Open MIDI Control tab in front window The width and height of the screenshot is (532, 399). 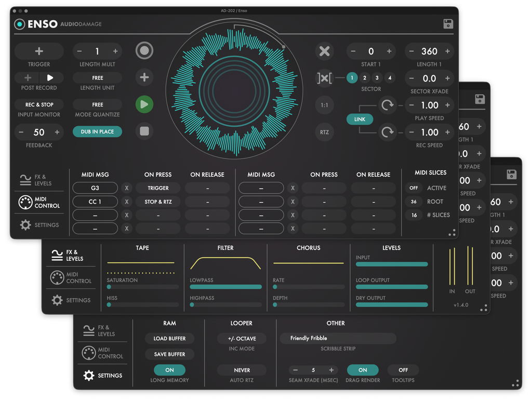pyautogui.click(x=39, y=202)
